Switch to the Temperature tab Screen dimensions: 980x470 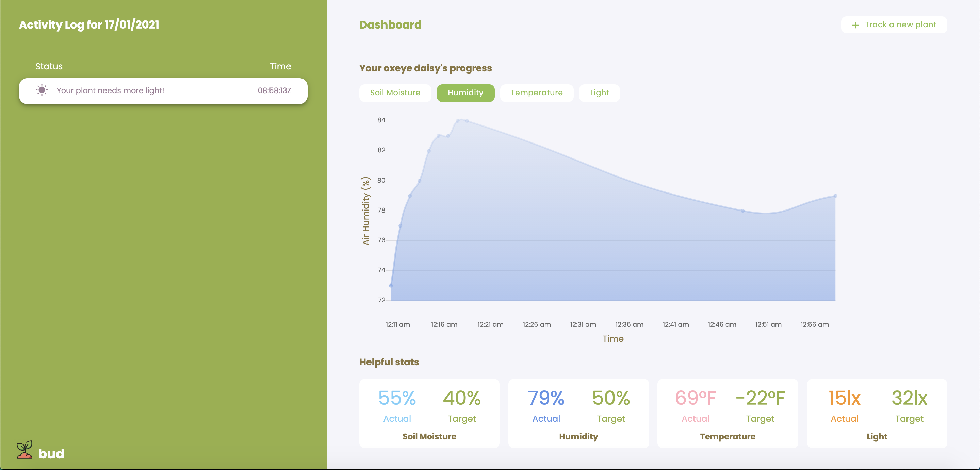coord(536,93)
